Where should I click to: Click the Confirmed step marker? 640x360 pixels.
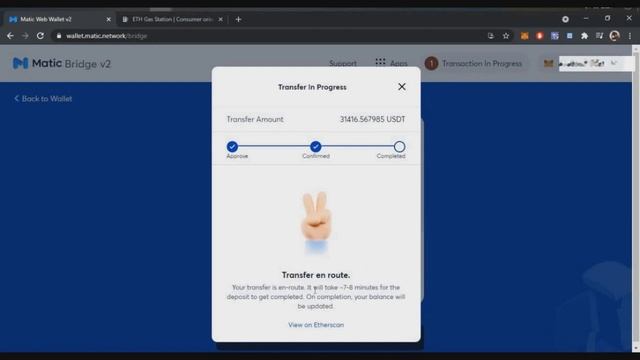[316, 147]
